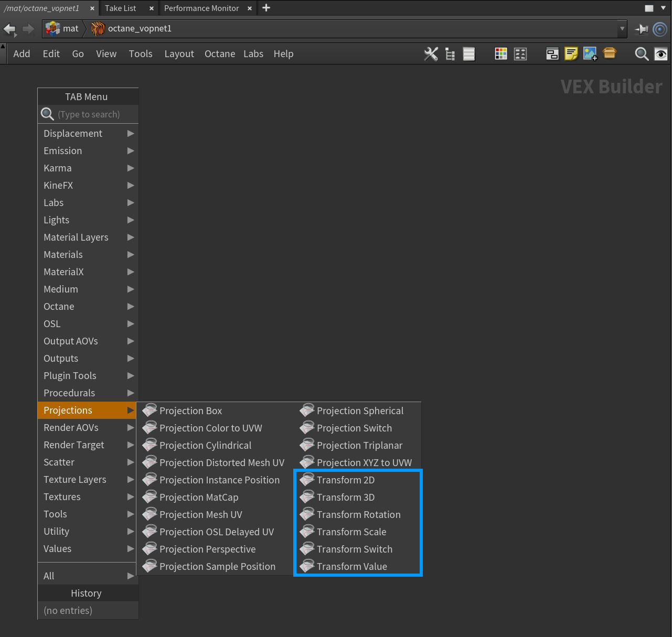Toggle the blue circular link target button
This screenshot has height=637, width=672.
(x=660, y=29)
